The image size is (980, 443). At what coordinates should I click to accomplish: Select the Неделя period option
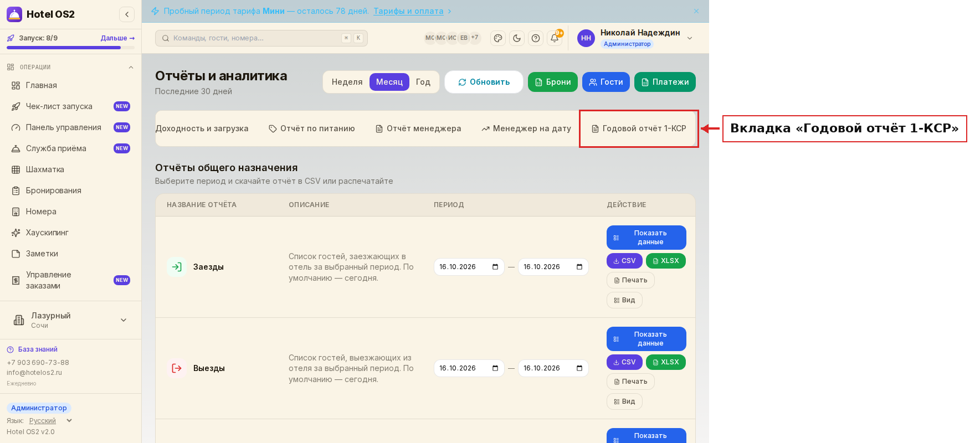tap(347, 82)
